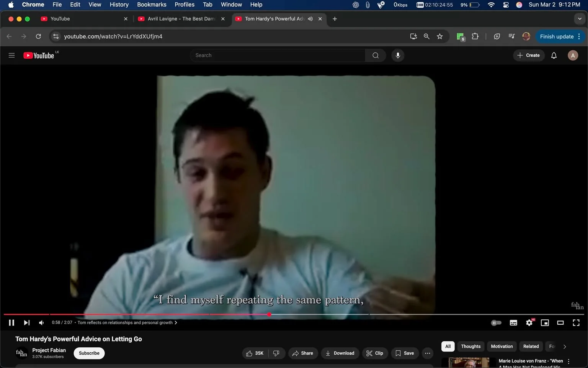The width and height of the screenshot is (588, 368).
Task: Download the video
Action: [x=340, y=353]
